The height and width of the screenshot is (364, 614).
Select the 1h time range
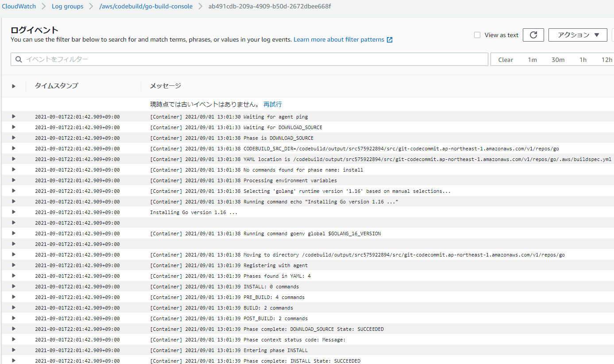tap(583, 60)
